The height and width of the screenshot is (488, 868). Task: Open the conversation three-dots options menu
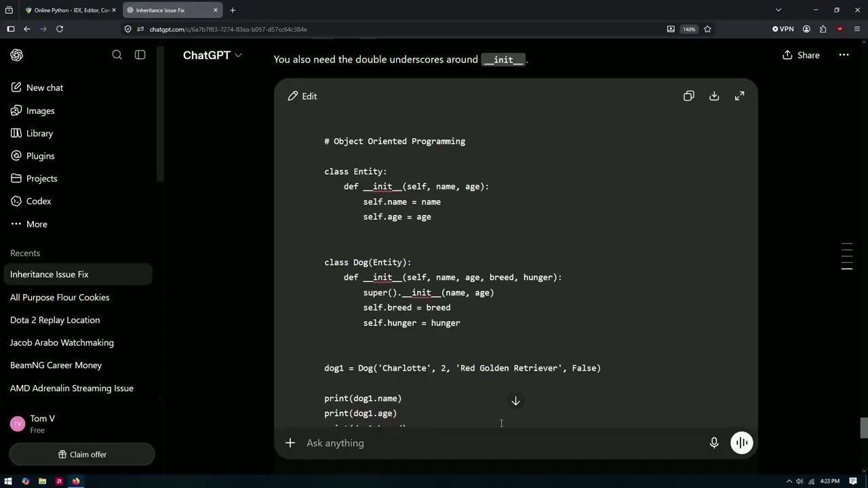click(844, 55)
